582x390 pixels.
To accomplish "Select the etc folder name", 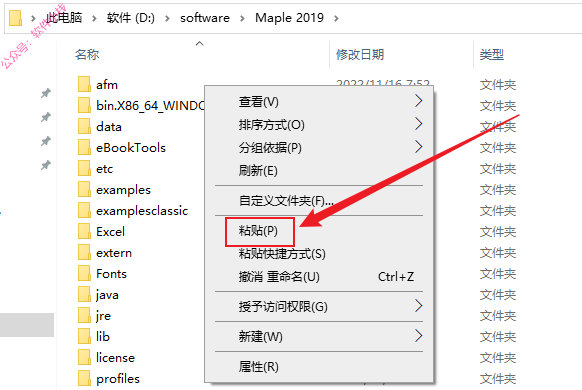I will coord(104,169).
